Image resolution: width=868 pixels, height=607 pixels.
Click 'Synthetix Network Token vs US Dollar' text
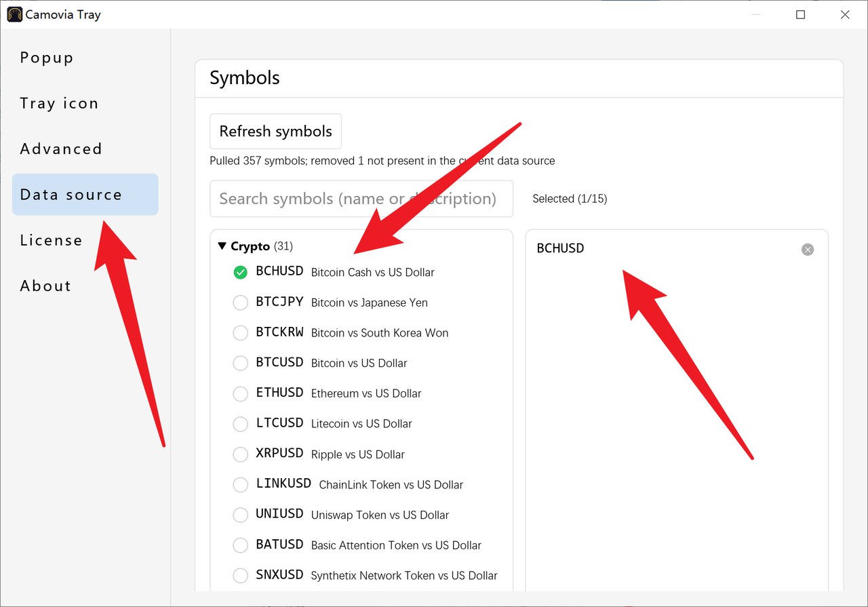[x=404, y=576]
